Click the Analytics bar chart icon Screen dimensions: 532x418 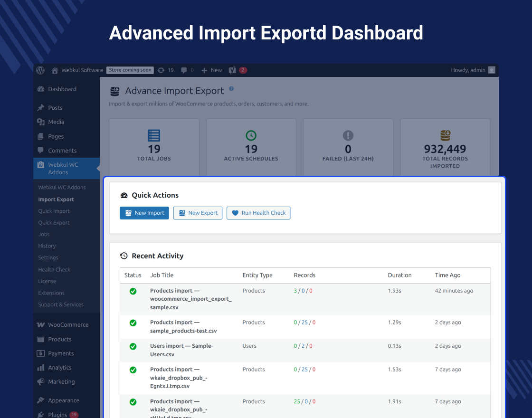click(x=41, y=368)
